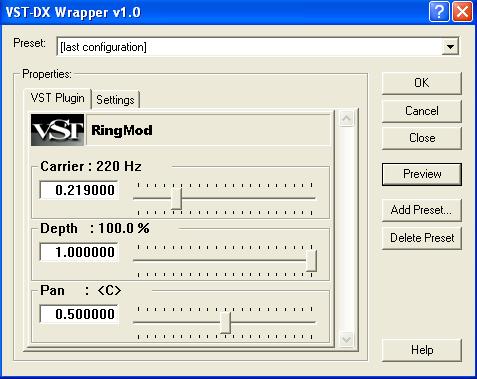The width and height of the screenshot is (477, 379).
Task: Click the Close button
Action: 422,138
